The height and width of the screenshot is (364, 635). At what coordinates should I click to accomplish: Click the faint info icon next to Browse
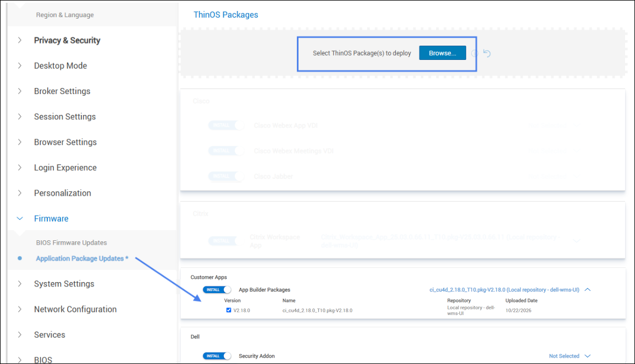pyautogui.click(x=474, y=53)
